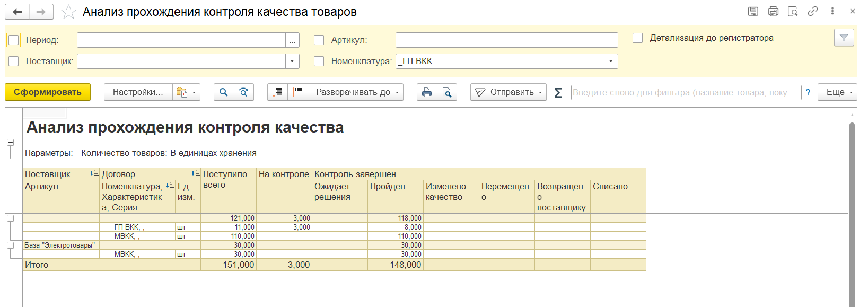The width and height of the screenshot is (868, 307).
Task: Save report with the diskette icon
Action: point(753,11)
